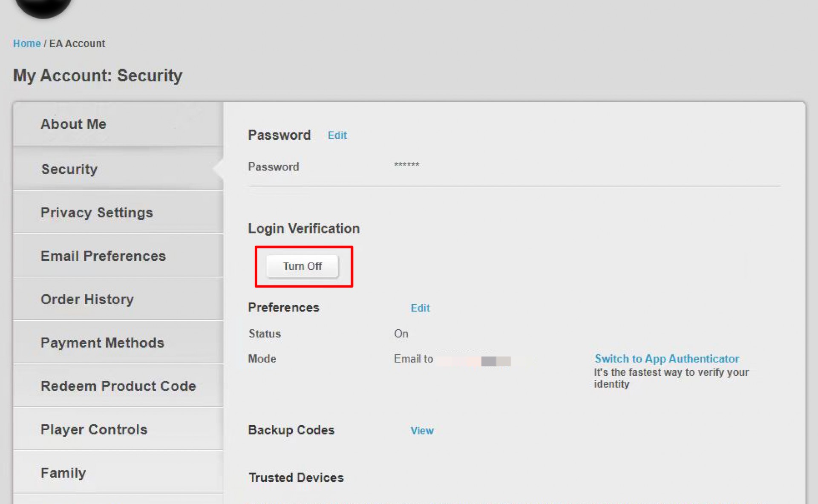Click the blurred email address in Mode
This screenshot has height=504, width=818.
pos(474,361)
